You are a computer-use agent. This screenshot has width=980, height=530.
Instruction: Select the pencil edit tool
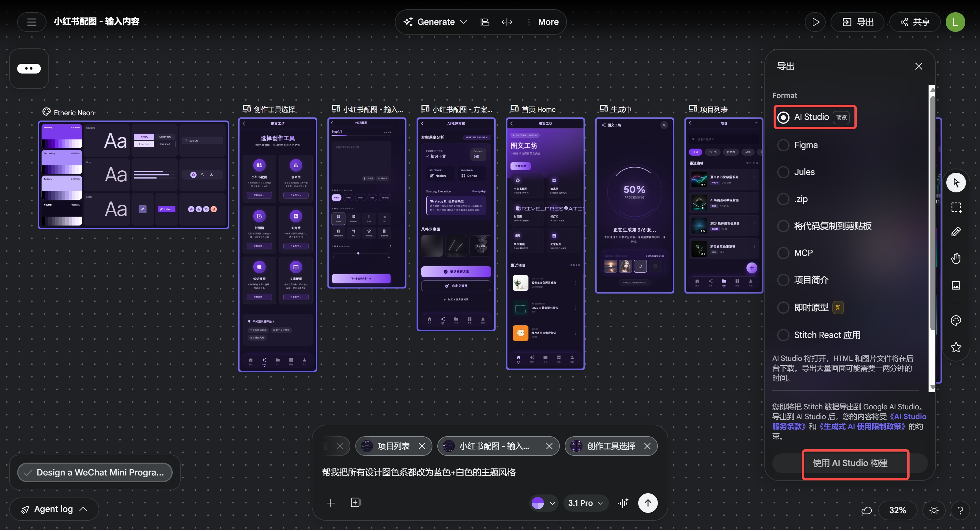point(956,232)
